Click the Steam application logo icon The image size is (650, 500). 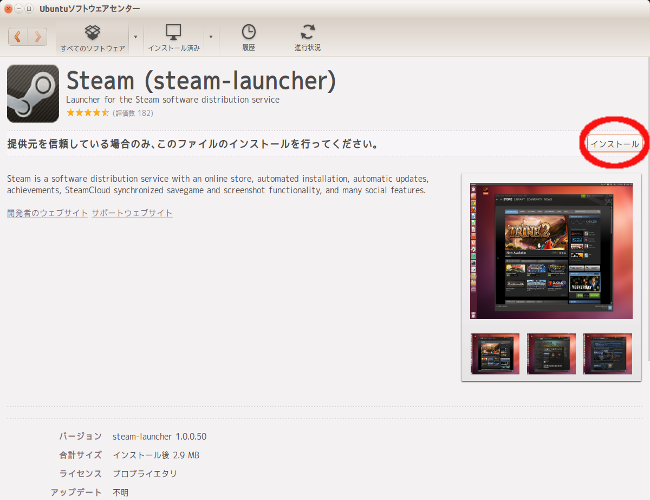click(x=33, y=94)
